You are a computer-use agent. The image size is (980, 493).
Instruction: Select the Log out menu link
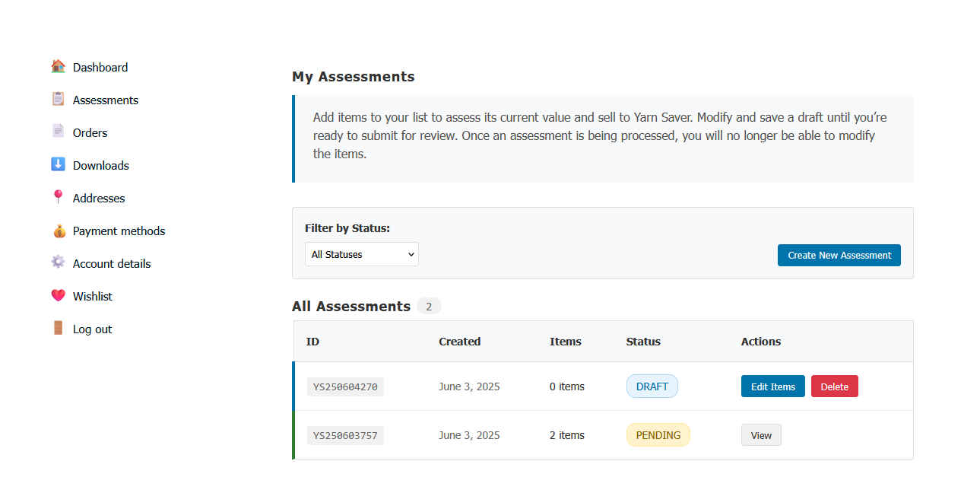click(x=92, y=329)
